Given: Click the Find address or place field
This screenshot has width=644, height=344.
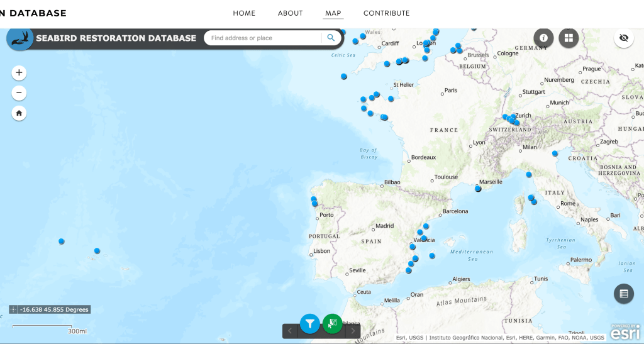Looking at the screenshot, I should point(264,38).
